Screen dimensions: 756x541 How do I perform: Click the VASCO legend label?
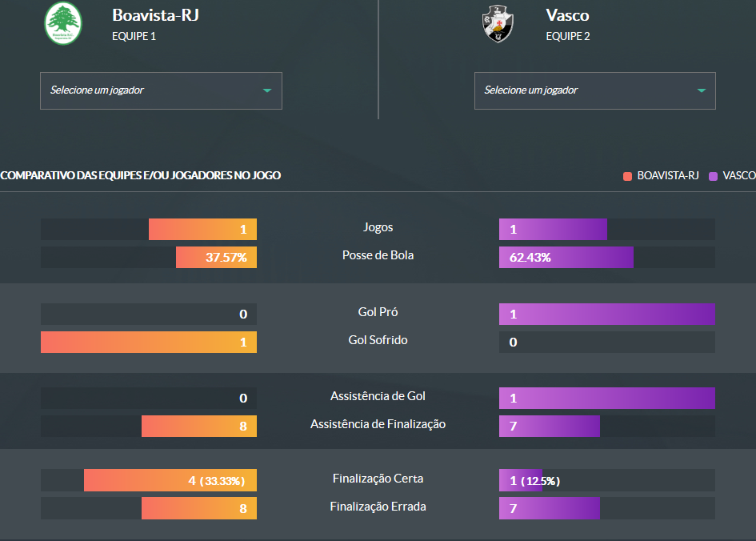click(738, 175)
